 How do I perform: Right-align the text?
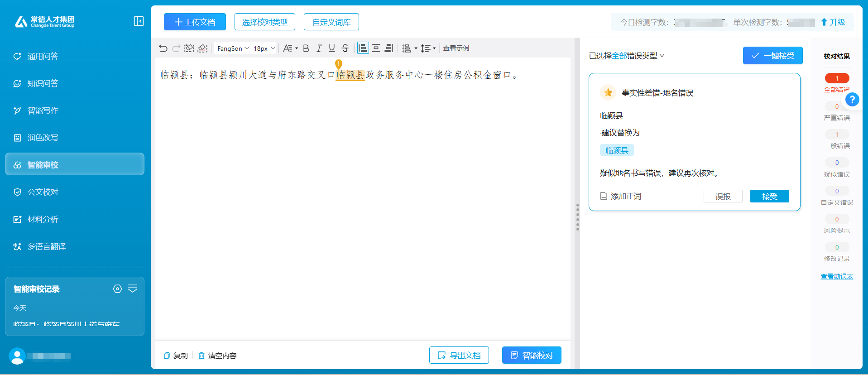[388, 48]
